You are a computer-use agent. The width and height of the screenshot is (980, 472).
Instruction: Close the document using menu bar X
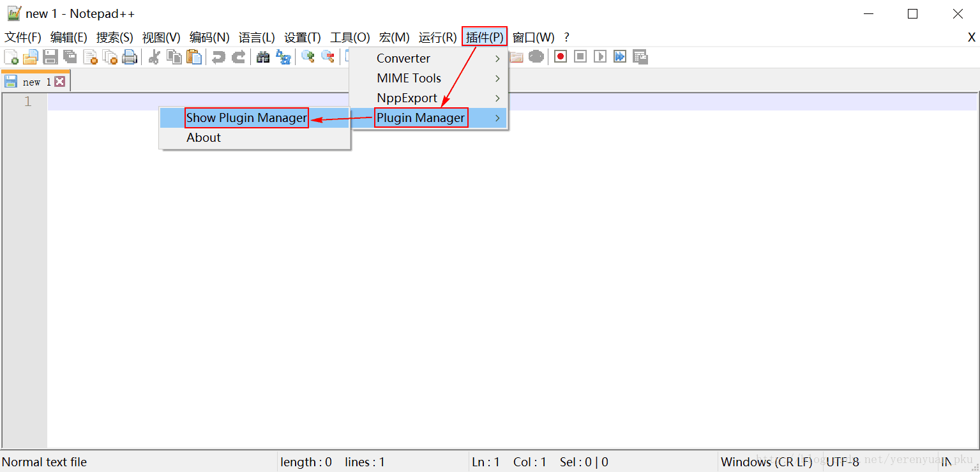coord(972,38)
